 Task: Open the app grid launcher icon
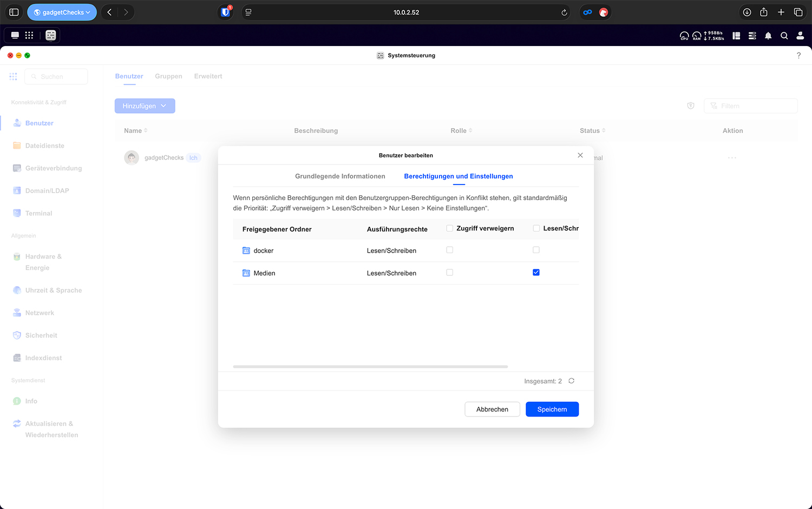[x=29, y=35]
